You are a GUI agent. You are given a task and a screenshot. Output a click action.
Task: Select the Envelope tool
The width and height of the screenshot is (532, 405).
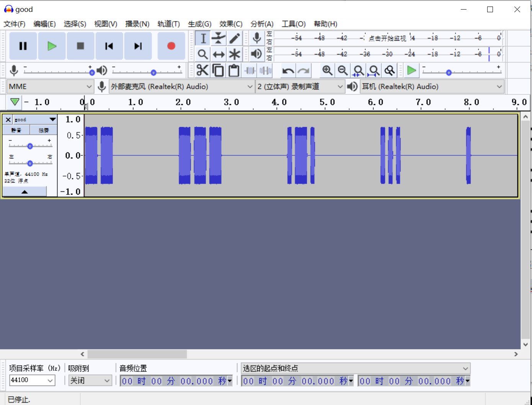(219, 38)
